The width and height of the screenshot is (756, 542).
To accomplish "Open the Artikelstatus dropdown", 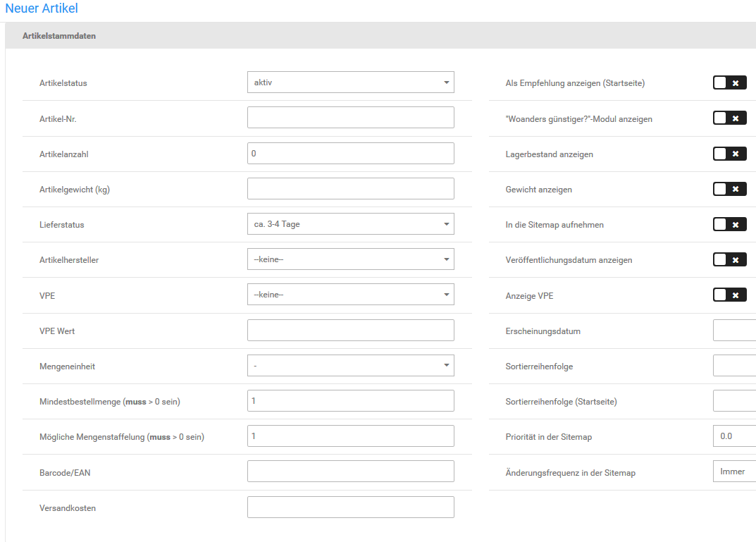I will click(350, 82).
